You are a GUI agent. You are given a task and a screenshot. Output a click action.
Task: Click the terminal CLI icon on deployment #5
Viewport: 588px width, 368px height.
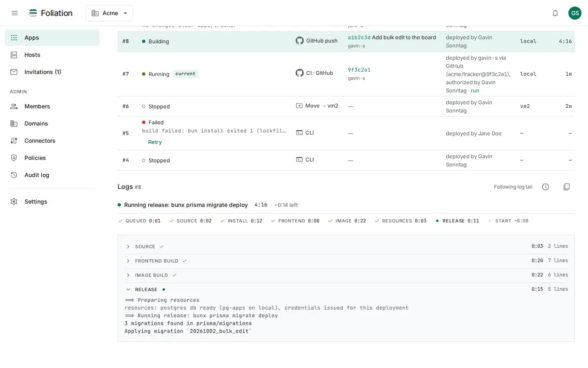[x=299, y=132]
